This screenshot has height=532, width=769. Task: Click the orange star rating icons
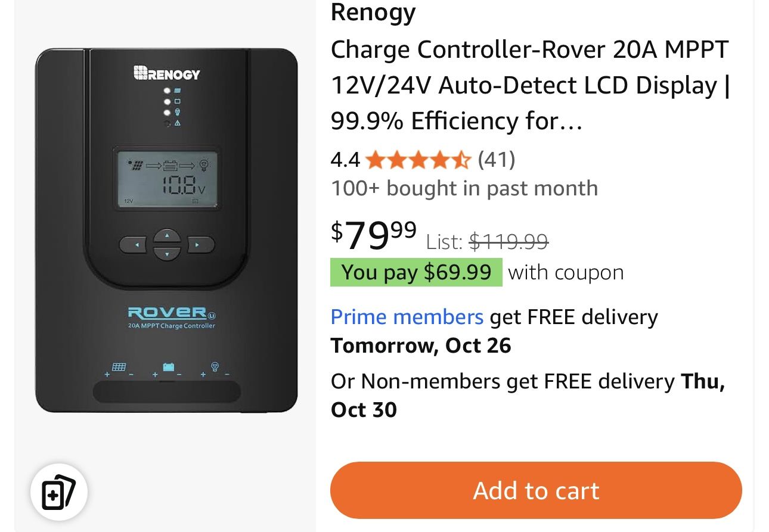click(x=417, y=160)
